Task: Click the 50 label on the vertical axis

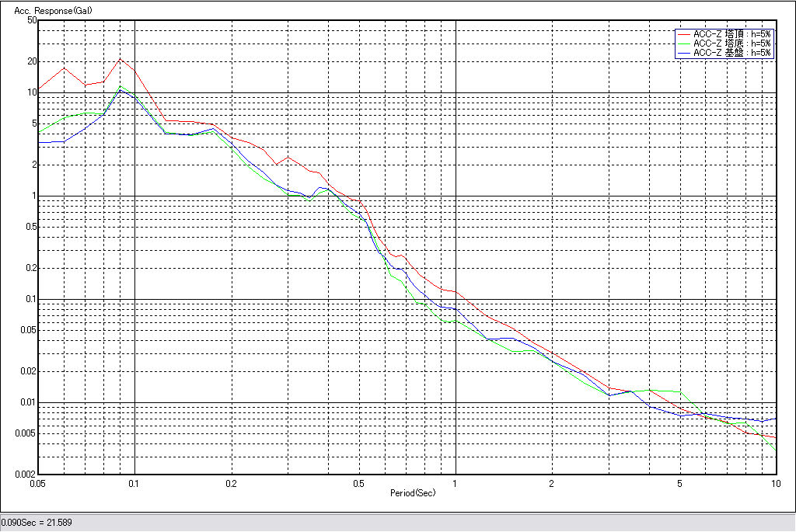Action: tap(32, 20)
